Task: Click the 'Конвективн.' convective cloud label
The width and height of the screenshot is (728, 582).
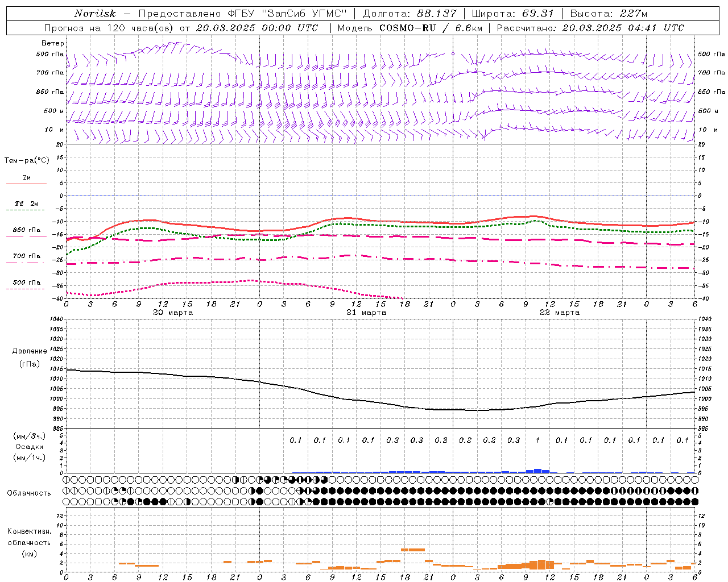Action: pyautogui.click(x=30, y=531)
